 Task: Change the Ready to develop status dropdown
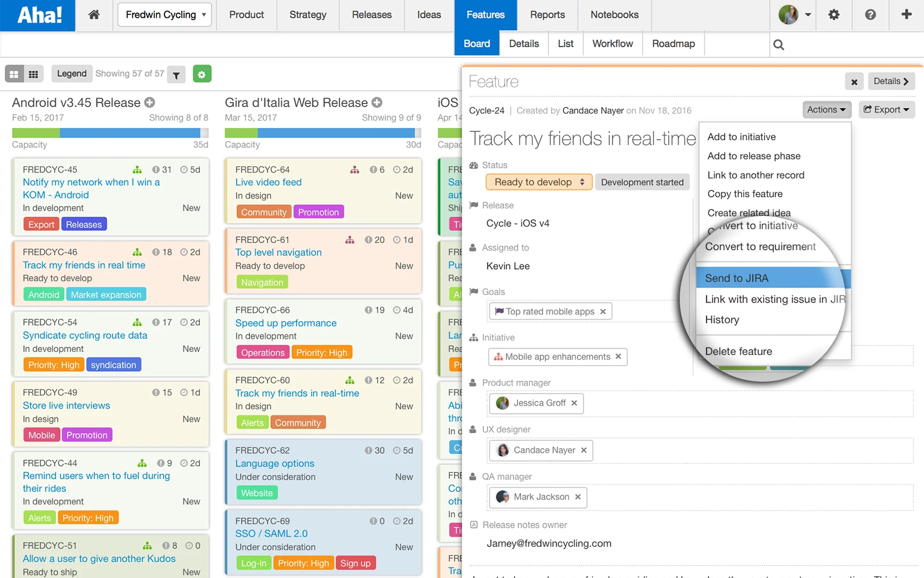[539, 182]
